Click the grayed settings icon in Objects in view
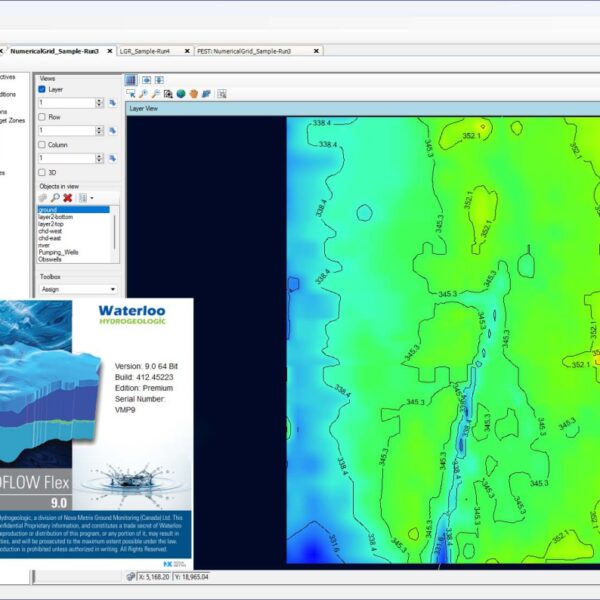Viewport: 600px width, 600px height. coord(43,198)
